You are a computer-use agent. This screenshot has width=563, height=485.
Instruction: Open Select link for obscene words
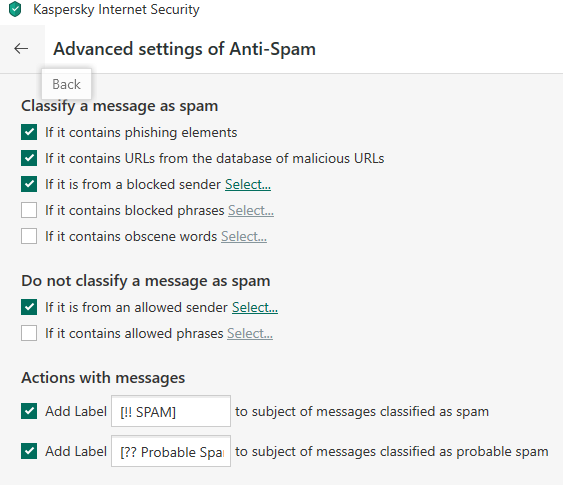[x=244, y=237]
